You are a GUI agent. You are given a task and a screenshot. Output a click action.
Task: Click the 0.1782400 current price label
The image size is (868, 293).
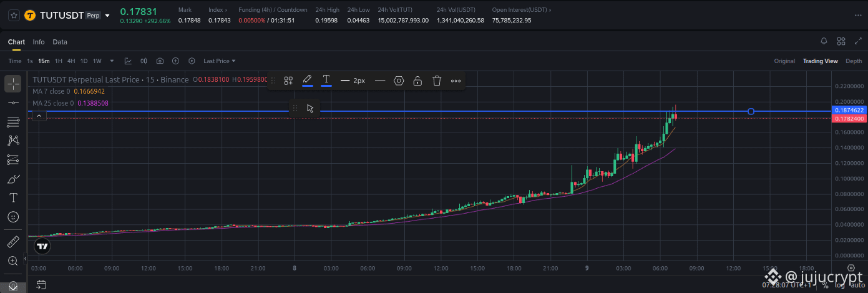pyautogui.click(x=849, y=118)
